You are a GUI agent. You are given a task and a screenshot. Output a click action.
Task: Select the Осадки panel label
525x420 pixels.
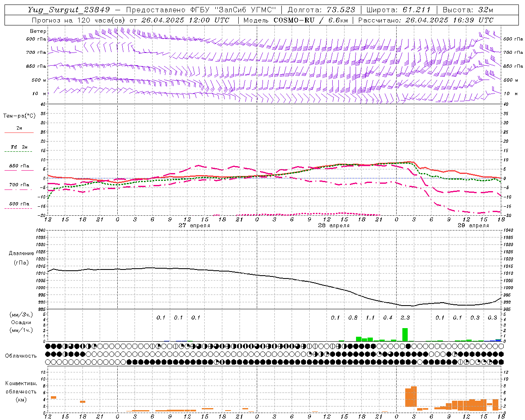[x=21, y=322]
